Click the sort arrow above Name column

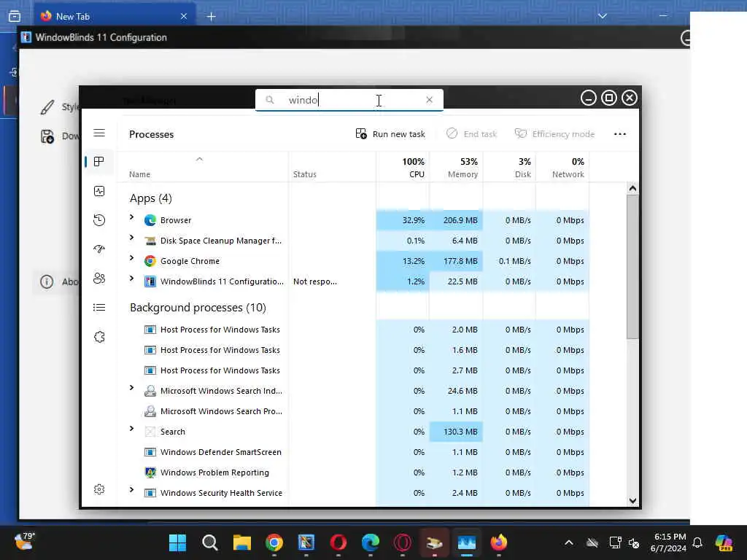[x=200, y=159]
